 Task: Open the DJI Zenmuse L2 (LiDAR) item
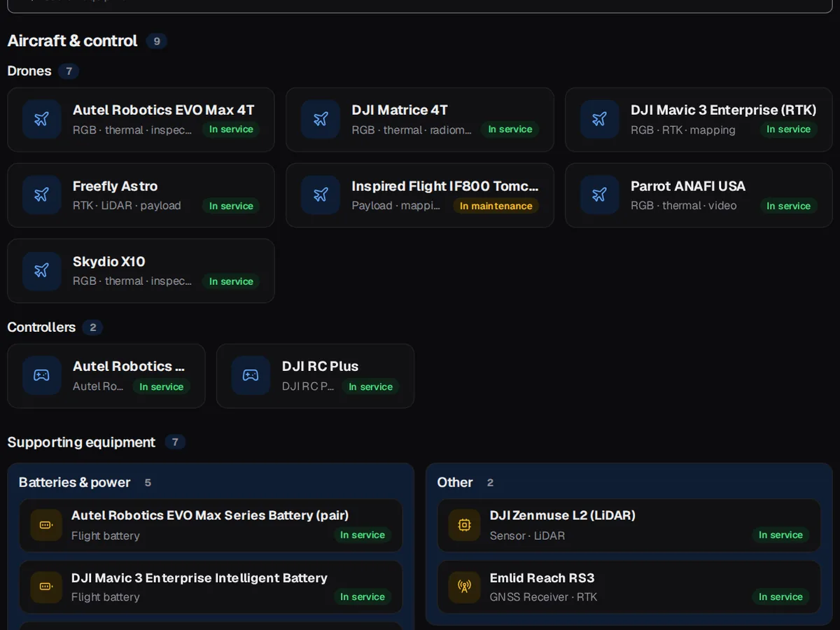point(629,525)
